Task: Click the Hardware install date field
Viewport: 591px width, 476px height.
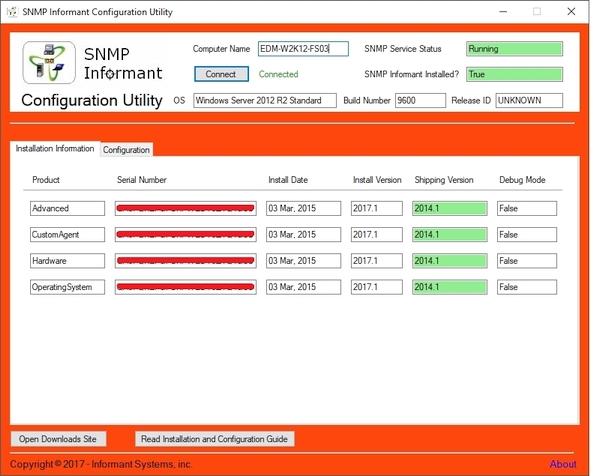Action: [x=303, y=261]
